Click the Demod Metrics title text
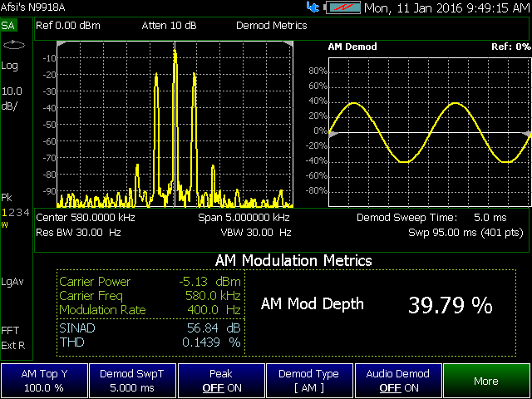Viewport: 532px width, 399px height. click(272, 26)
